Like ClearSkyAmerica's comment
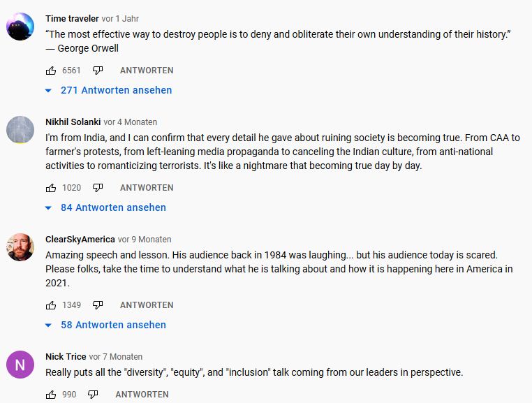 pos(51,305)
